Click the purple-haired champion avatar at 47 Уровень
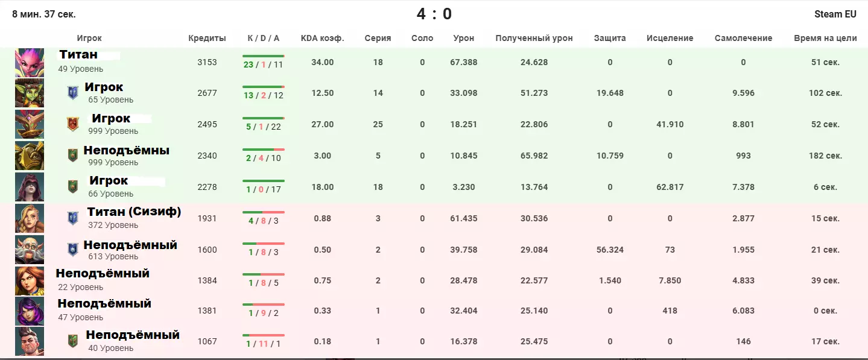Image resolution: width=868 pixels, height=360 pixels. pyautogui.click(x=30, y=311)
